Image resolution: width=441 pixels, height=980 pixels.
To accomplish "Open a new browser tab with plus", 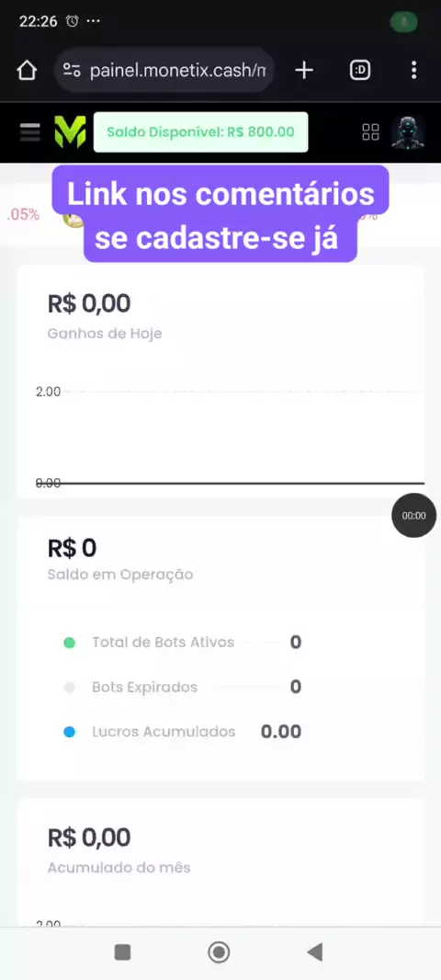I will coord(303,71).
